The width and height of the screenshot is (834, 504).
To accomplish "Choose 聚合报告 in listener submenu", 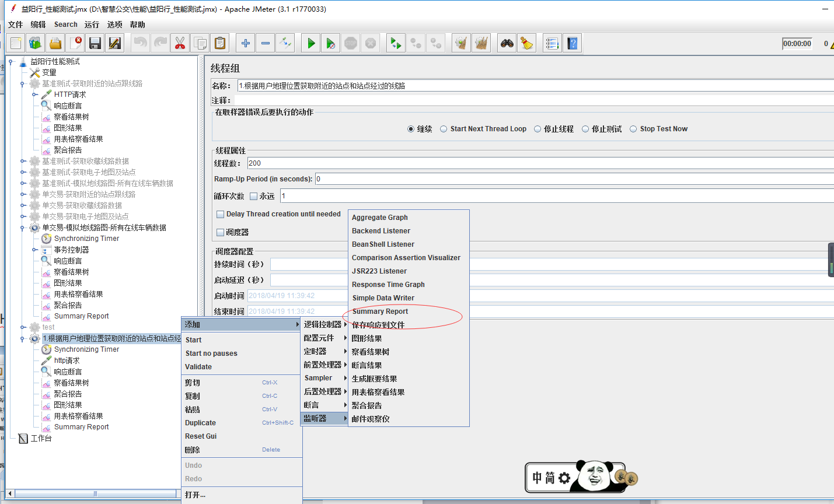I will click(x=409, y=405).
